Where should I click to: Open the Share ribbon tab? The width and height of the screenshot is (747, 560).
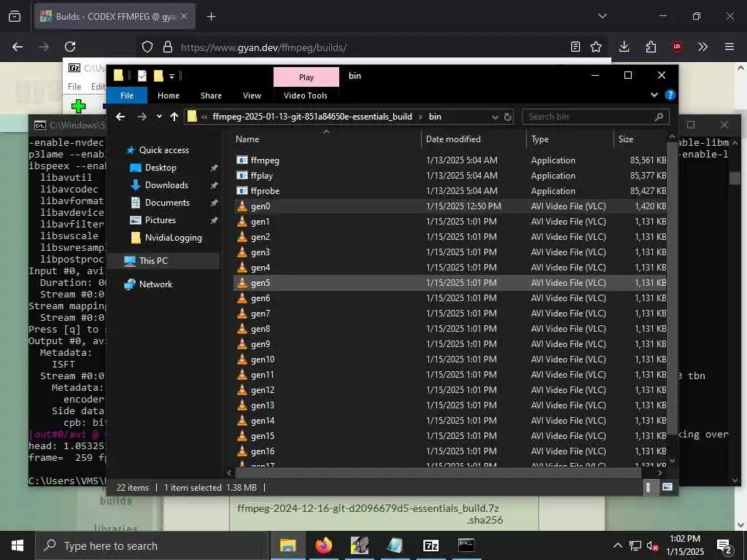[x=211, y=96]
